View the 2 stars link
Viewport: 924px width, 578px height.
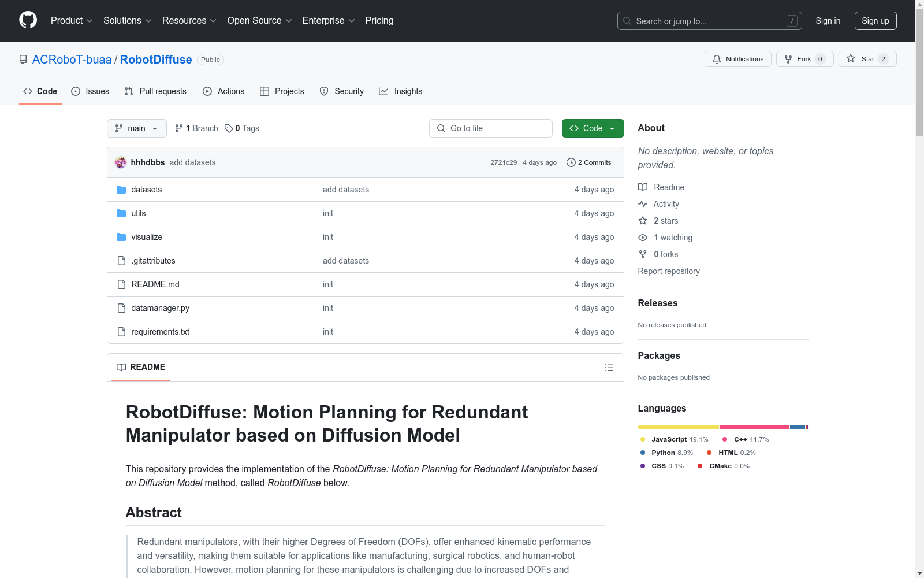[658, 221]
